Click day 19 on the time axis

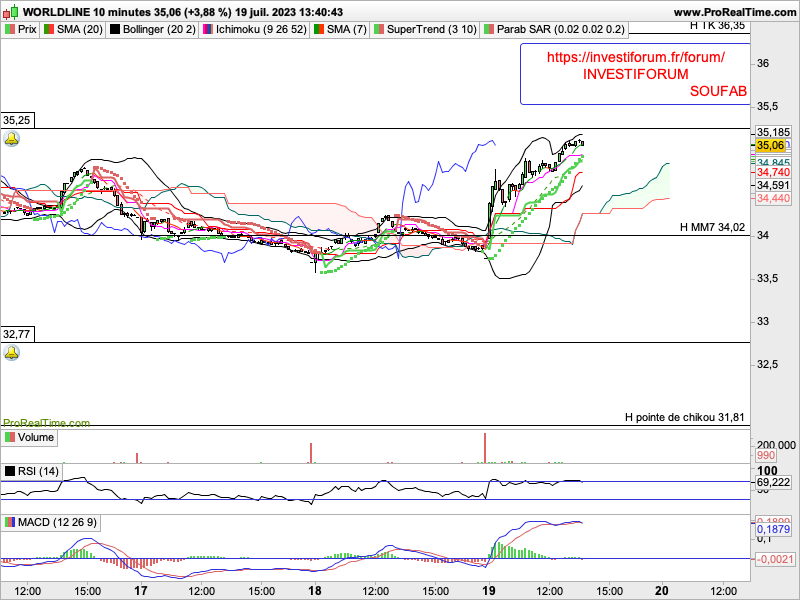489,591
